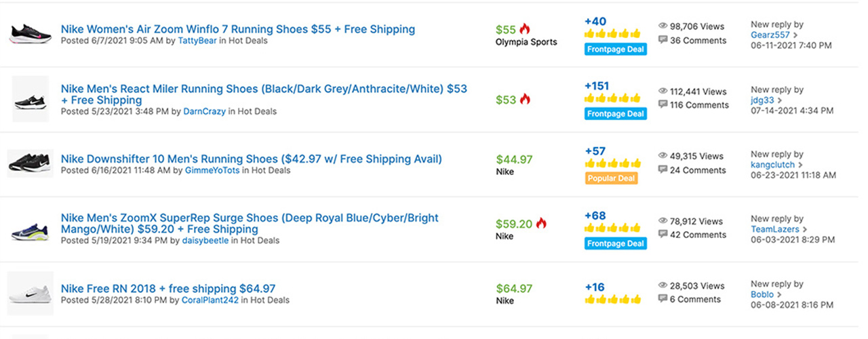
Task: View Nike React Miler shoe thumbnail
Action: (x=31, y=99)
